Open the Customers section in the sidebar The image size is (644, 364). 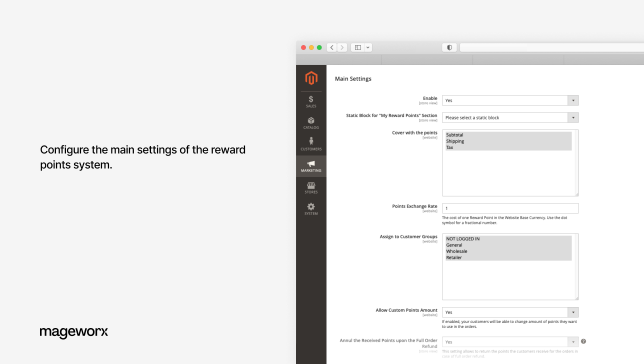point(311,144)
